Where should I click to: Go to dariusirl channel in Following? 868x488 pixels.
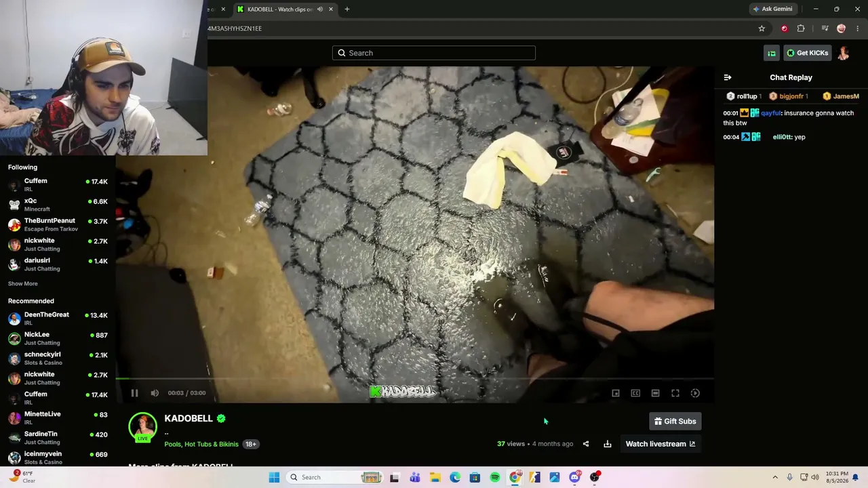tap(58, 264)
